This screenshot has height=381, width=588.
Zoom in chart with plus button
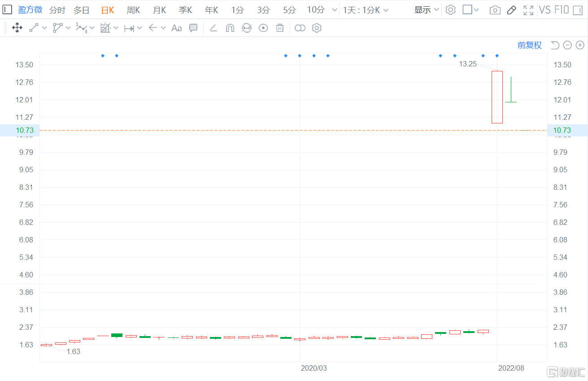click(x=580, y=45)
